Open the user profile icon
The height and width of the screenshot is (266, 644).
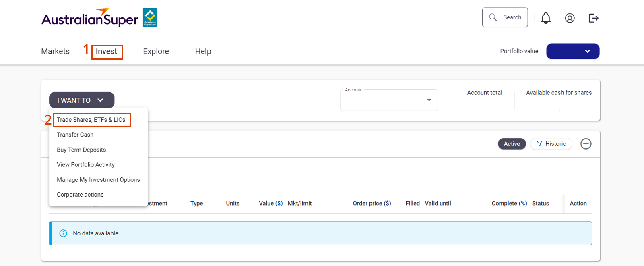click(x=570, y=18)
